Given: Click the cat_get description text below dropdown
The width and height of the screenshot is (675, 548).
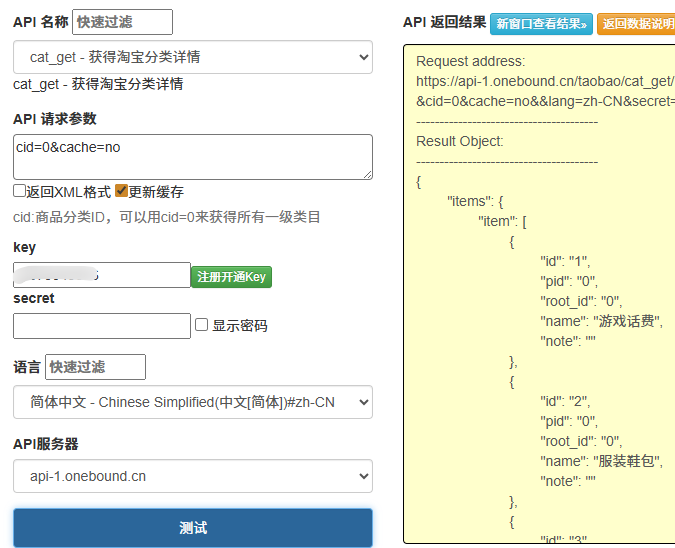Looking at the screenshot, I should [x=98, y=84].
